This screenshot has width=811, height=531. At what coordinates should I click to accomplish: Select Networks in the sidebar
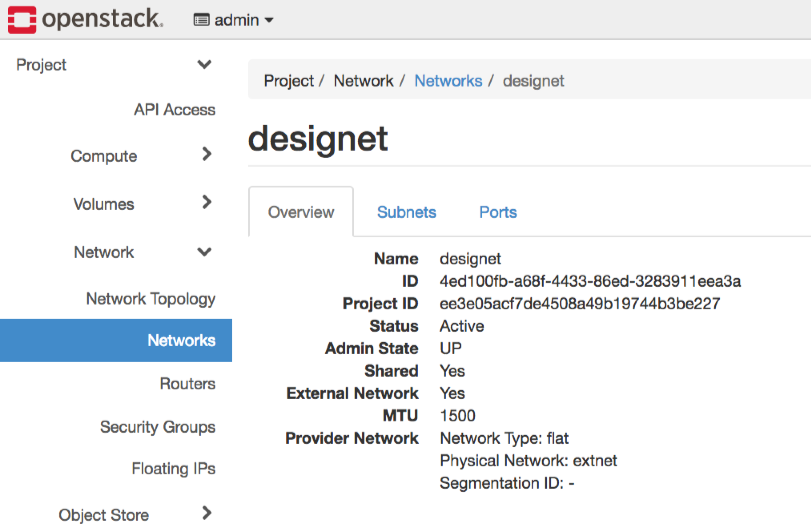coord(181,341)
